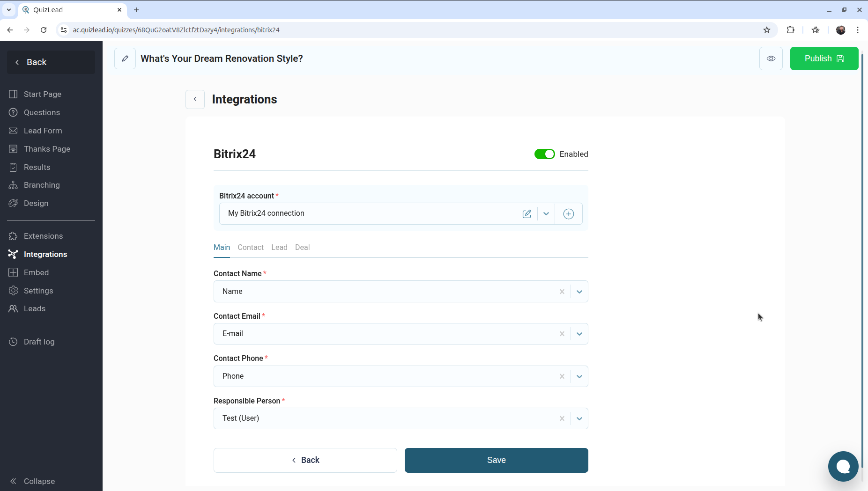Click the green Publish button
Image resolution: width=868 pixels, height=491 pixels.
point(824,59)
